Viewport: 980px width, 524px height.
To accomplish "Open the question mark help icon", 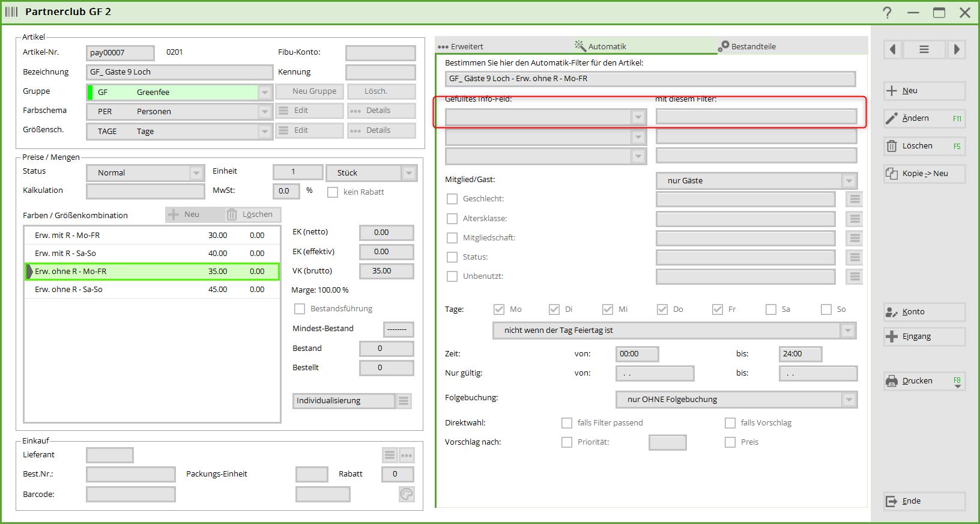I will pyautogui.click(x=887, y=13).
